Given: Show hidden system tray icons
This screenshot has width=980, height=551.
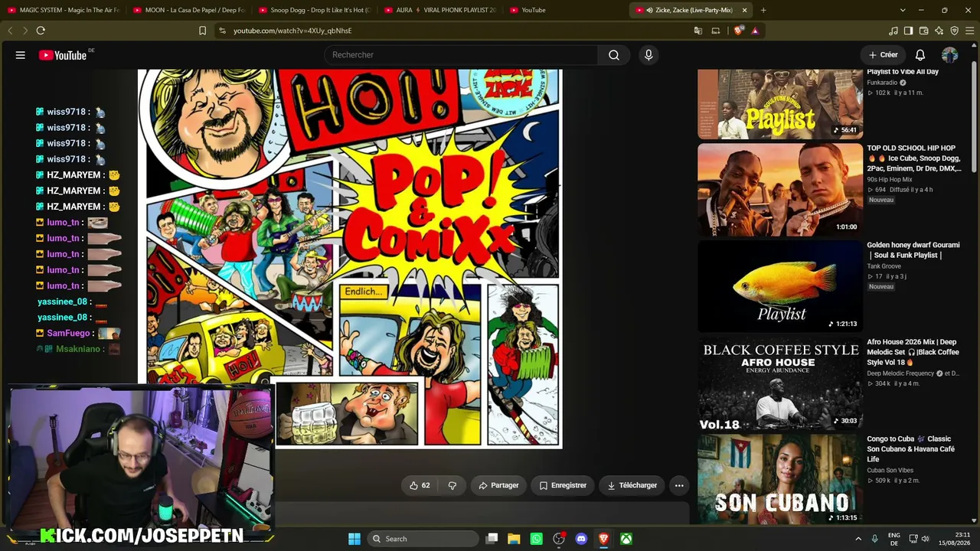Looking at the screenshot, I should pos(858,539).
